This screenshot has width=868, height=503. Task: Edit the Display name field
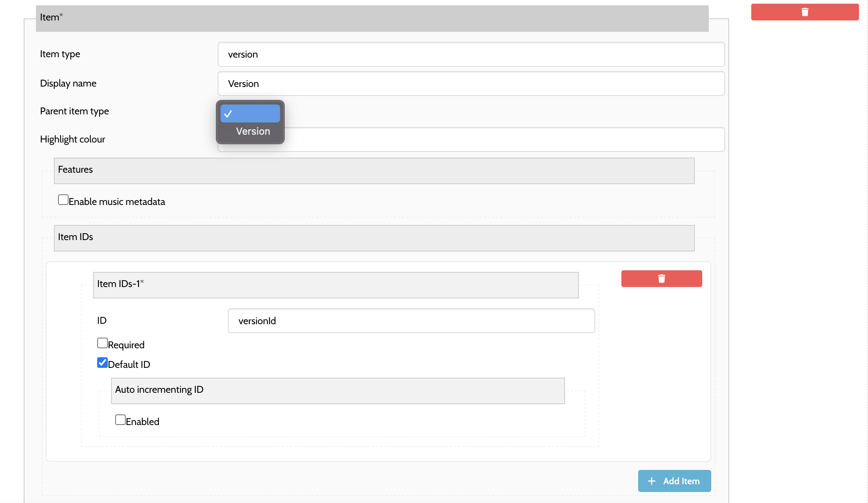(x=471, y=84)
